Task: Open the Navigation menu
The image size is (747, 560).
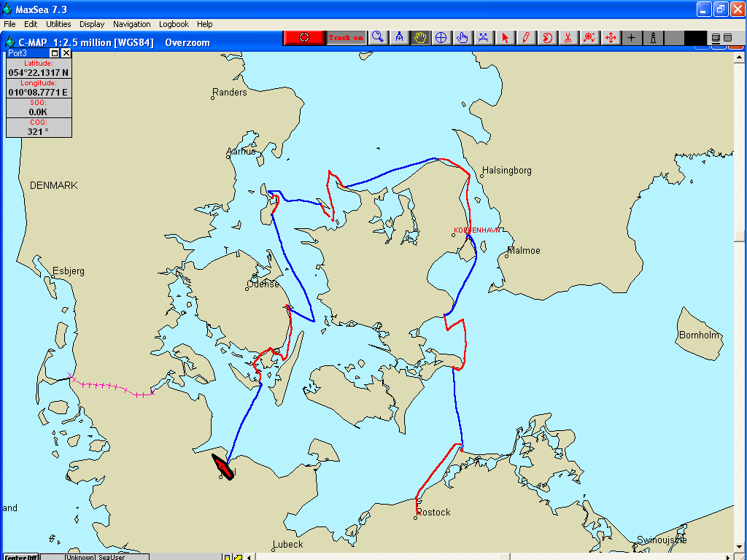Action: point(132,24)
